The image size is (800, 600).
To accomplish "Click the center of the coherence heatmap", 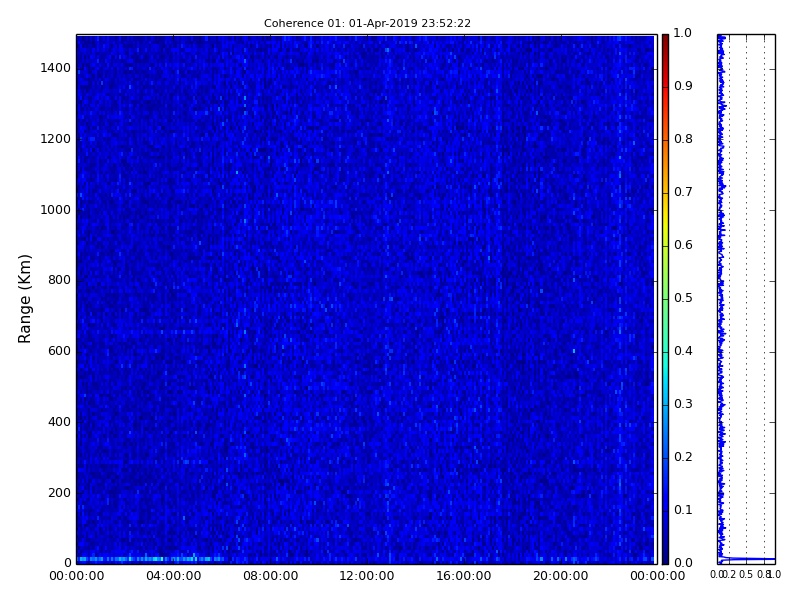I will click(x=365, y=298).
